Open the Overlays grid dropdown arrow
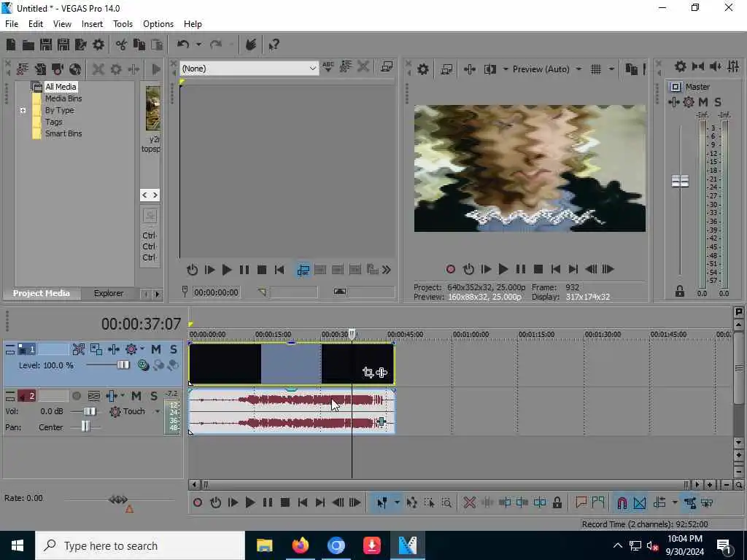747x560 pixels. (611, 69)
